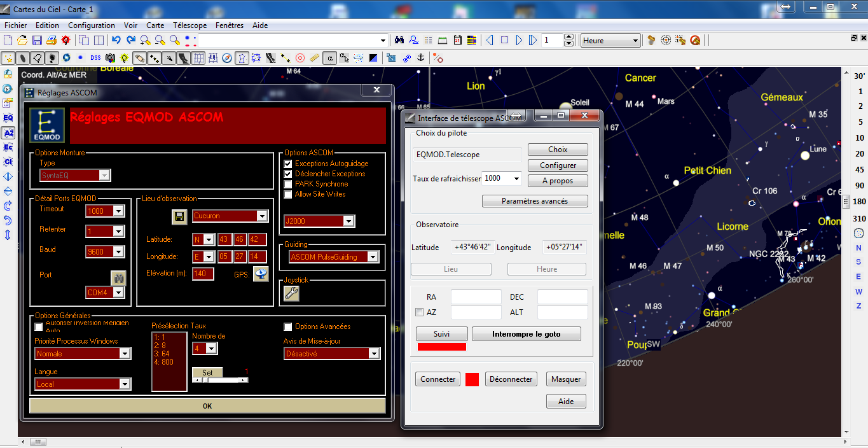Click the RA value field
The height and width of the screenshot is (448, 868).
point(476,297)
